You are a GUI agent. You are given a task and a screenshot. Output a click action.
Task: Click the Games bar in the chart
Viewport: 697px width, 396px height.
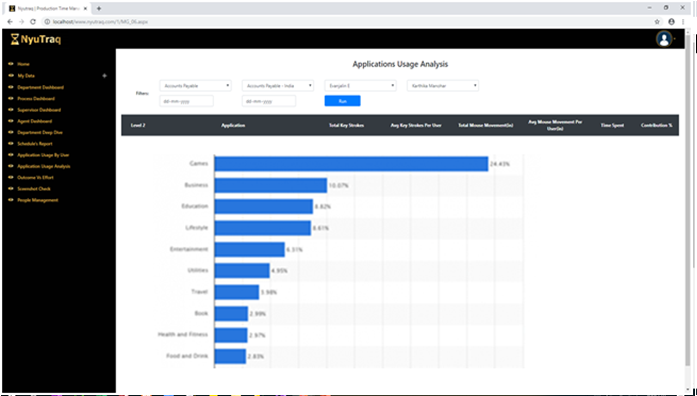[351, 164]
